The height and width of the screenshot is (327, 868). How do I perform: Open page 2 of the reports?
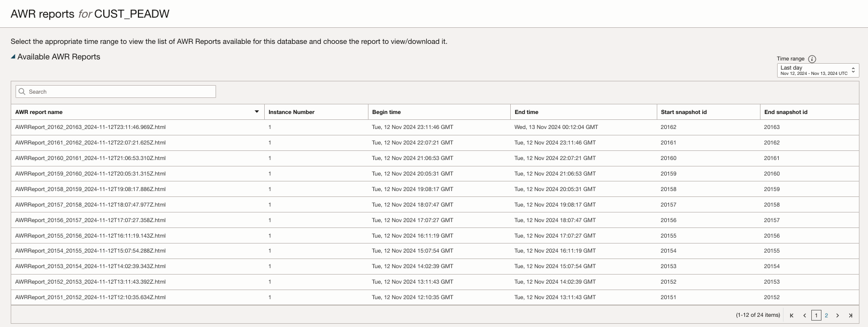pos(826,315)
